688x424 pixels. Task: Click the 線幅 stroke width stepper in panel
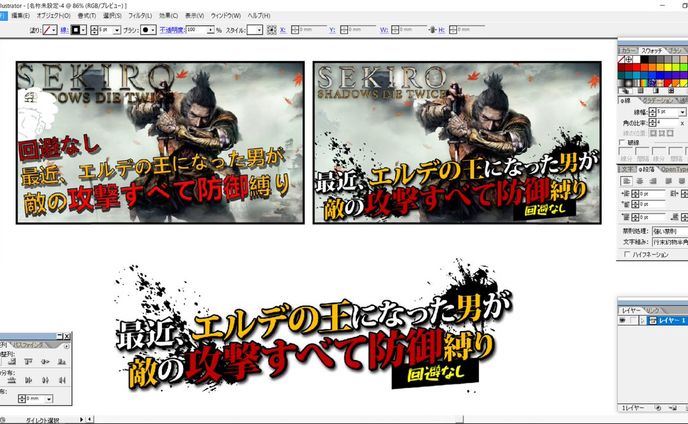point(652,112)
